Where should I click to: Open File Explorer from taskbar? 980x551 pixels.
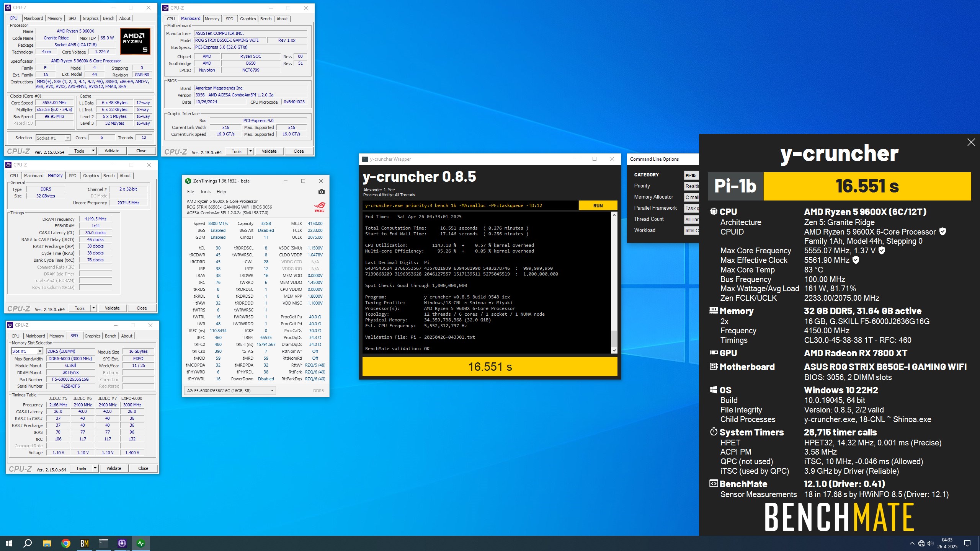tap(47, 543)
